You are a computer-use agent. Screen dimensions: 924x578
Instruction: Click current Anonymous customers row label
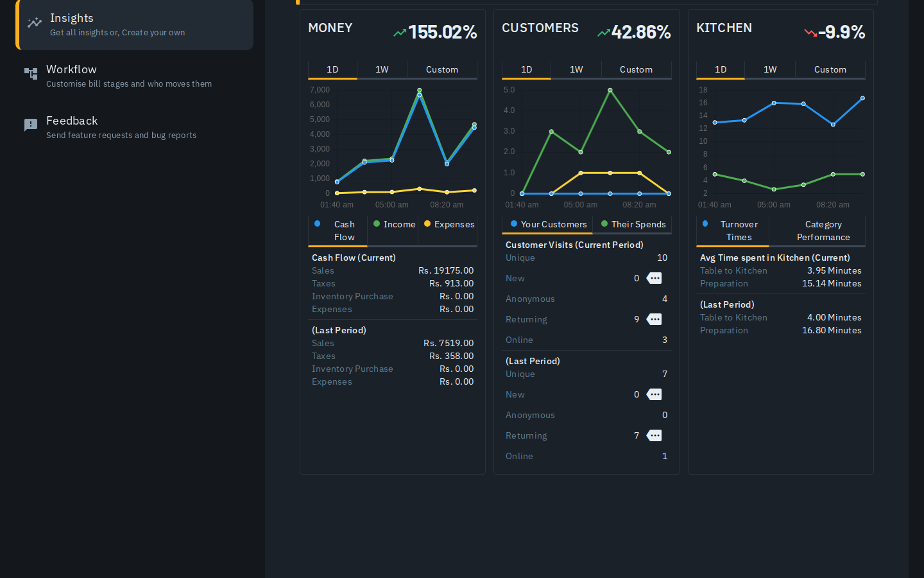(x=530, y=299)
